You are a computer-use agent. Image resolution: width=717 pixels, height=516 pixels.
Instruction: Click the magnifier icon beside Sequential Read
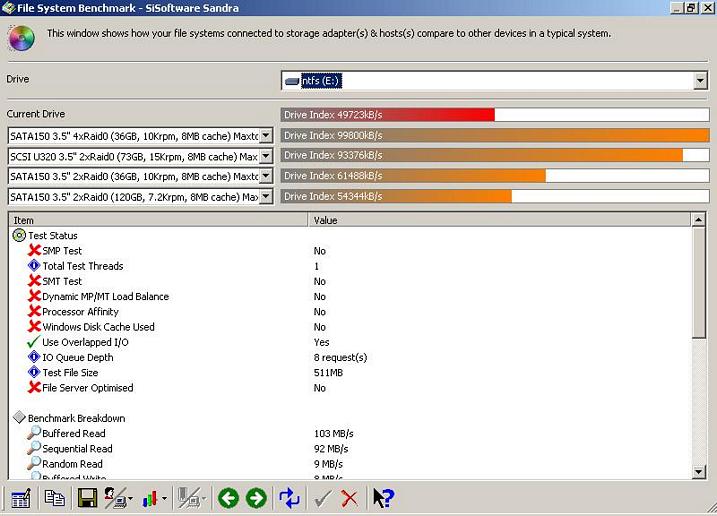pyautogui.click(x=34, y=448)
